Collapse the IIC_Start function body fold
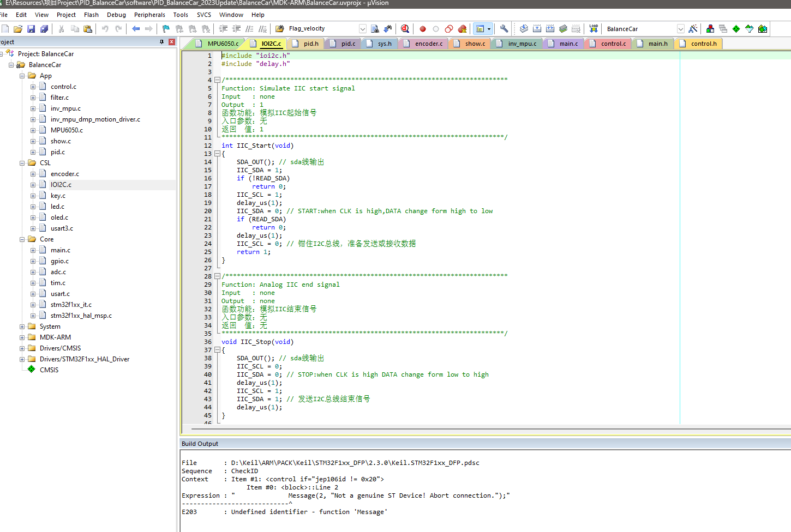The width and height of the screenshot is (791, 532). (217, 154)
